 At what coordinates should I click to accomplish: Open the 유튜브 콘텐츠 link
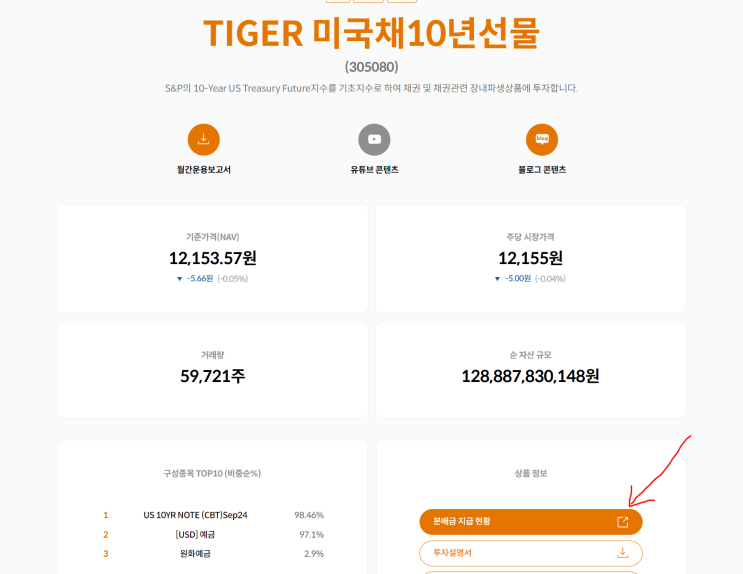click(374, 170)
